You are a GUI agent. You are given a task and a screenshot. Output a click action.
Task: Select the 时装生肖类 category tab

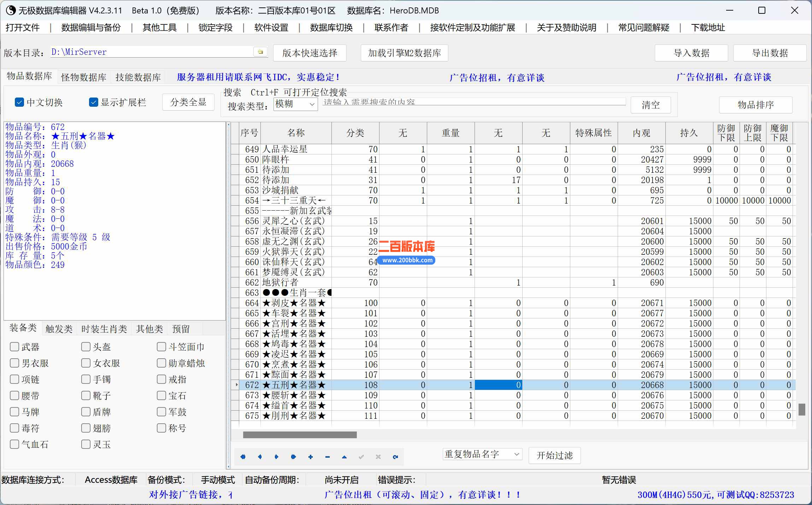tap(104, 329)
